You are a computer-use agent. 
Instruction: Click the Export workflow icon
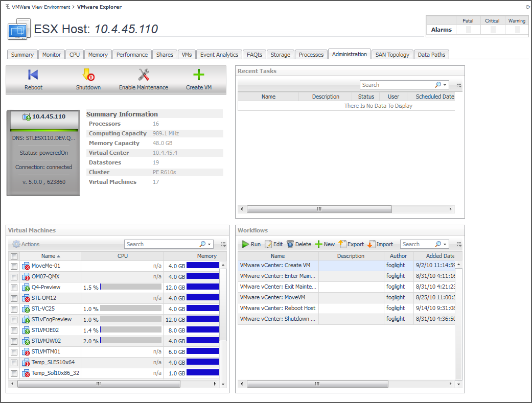[342, 244]
